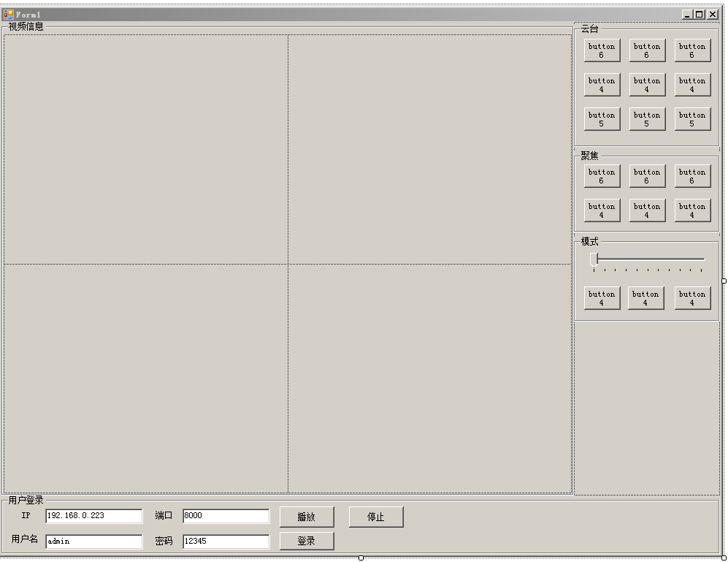Click middle button 6 in 聚焦 group
Image resolution: width=728 pixels, height=562 pixels.
[647, 176]
